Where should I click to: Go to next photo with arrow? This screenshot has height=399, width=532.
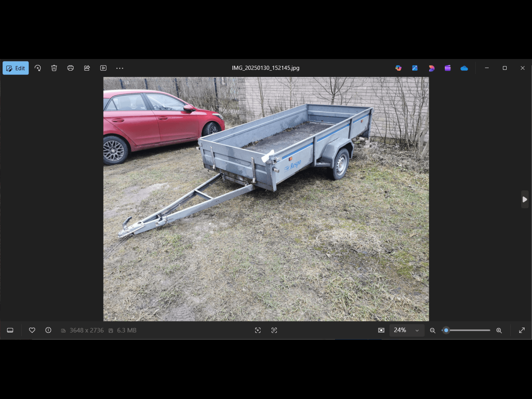[525, 199]
